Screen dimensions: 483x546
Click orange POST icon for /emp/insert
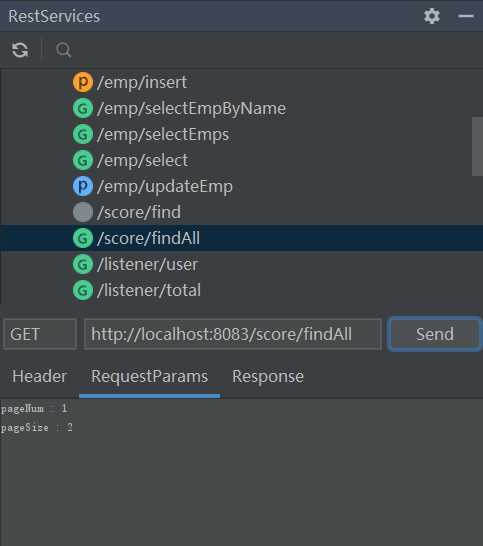coord(83,82)
